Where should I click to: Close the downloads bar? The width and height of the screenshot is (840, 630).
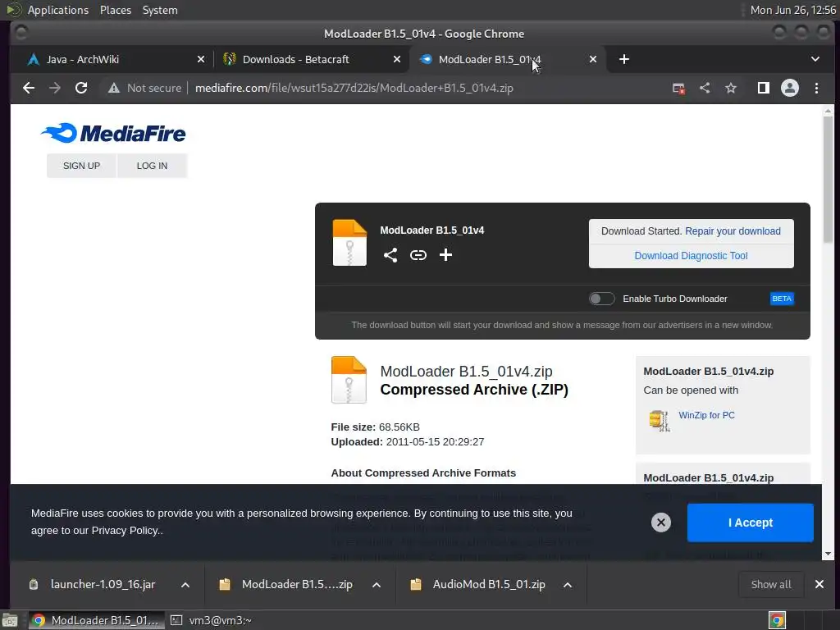(x=819, y=584)
